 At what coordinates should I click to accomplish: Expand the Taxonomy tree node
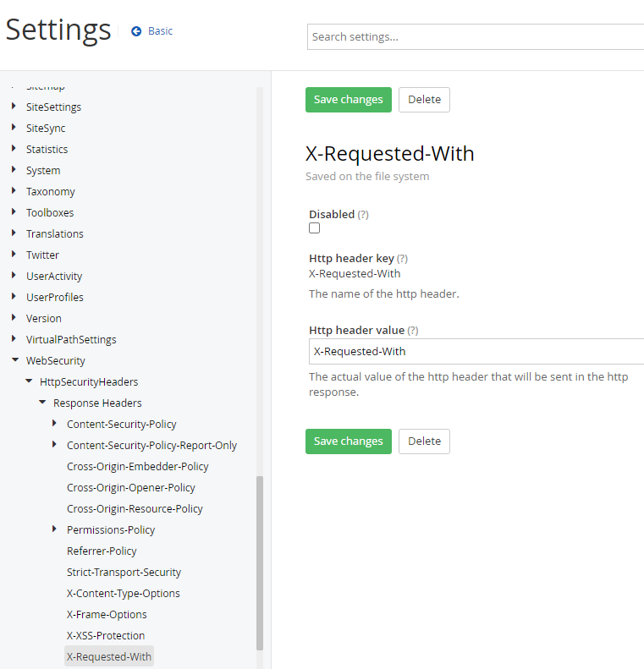pyautogui.click(x=14, y=190)
